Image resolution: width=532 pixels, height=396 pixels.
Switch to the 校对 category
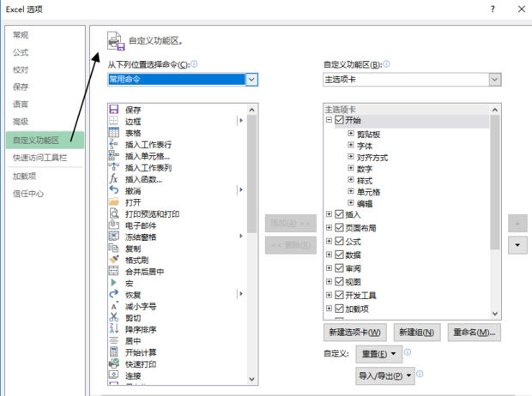21,69
